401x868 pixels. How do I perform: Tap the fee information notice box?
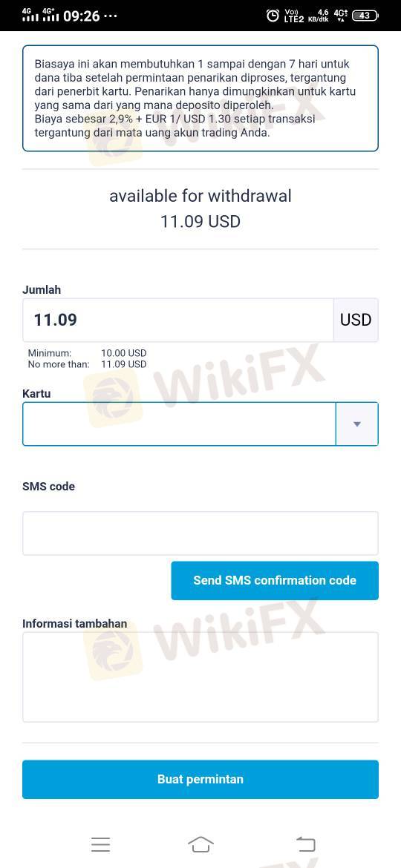click(x=200, y=98)
